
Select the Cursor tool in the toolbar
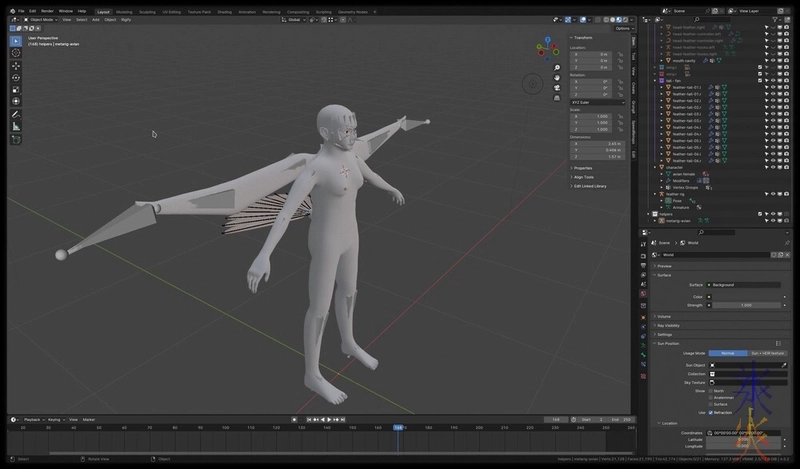tap(16, 52)
